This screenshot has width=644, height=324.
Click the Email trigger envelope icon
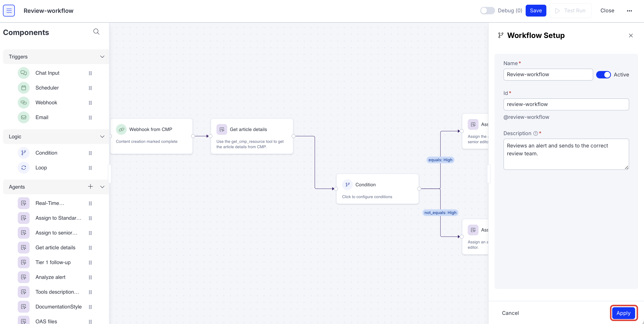coord(23,117)
